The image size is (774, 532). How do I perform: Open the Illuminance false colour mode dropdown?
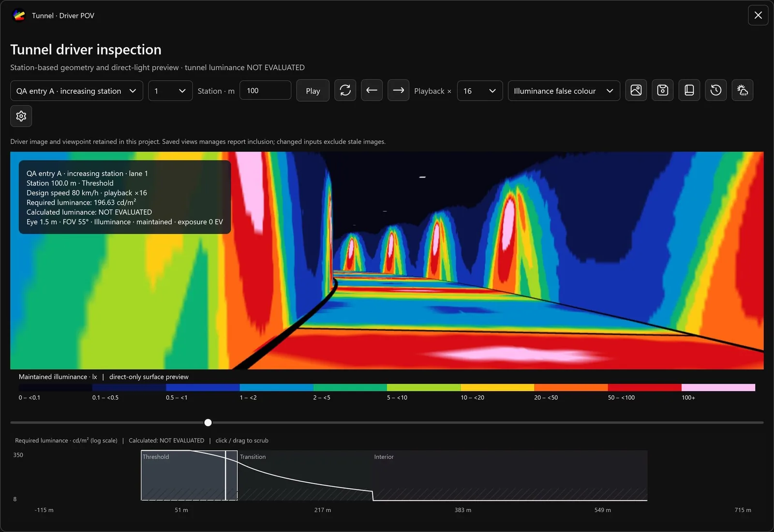click(x=564, y=91)
